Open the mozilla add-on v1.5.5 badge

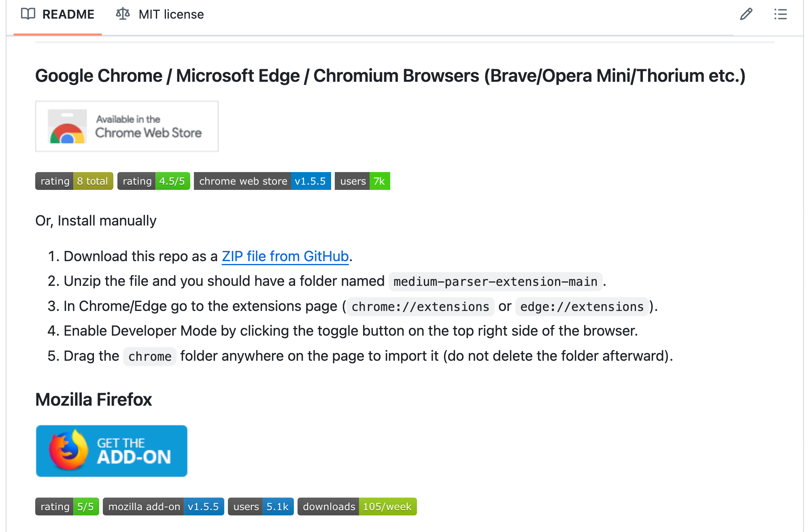tap(164, 506)
